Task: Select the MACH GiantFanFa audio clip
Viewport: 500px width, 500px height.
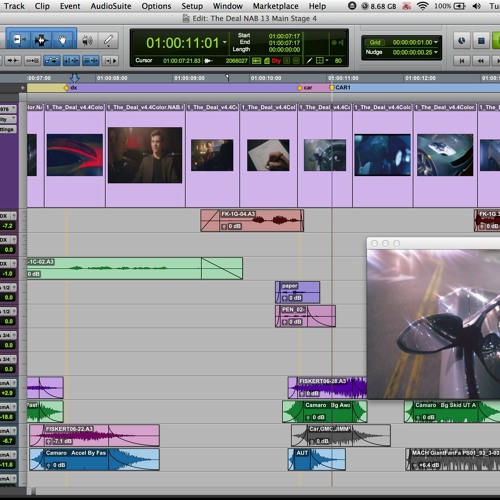Action: (453, 459)
